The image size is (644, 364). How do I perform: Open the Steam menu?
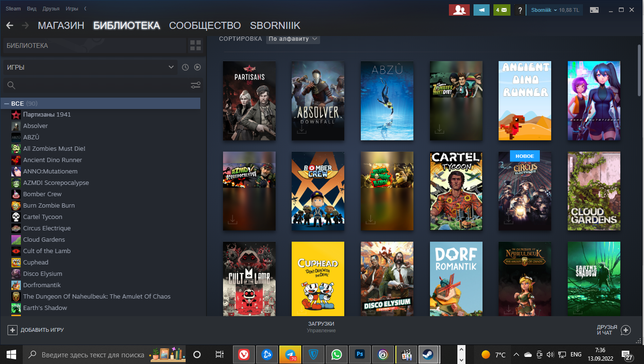(x=13, y=9)
